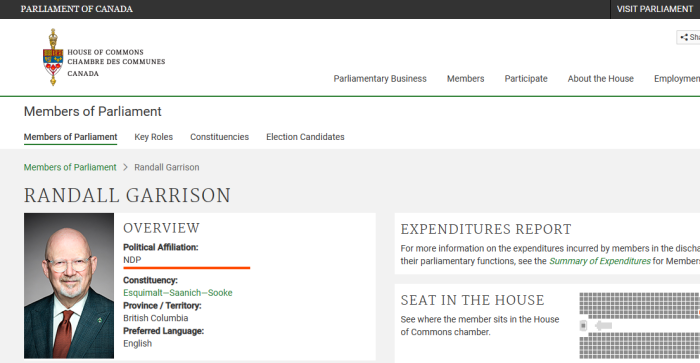This screenshot has width=700, height=363.
Task: Click Randall Garrison's portrait photo
Action: click(x=69, y=286)
